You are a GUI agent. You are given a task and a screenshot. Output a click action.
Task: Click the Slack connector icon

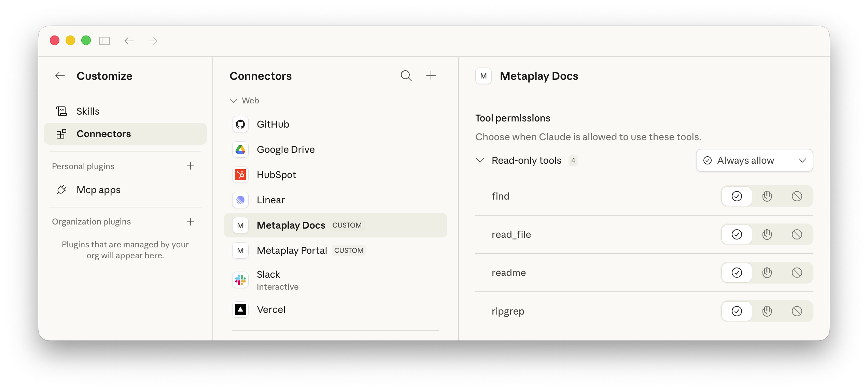(240, 280)
